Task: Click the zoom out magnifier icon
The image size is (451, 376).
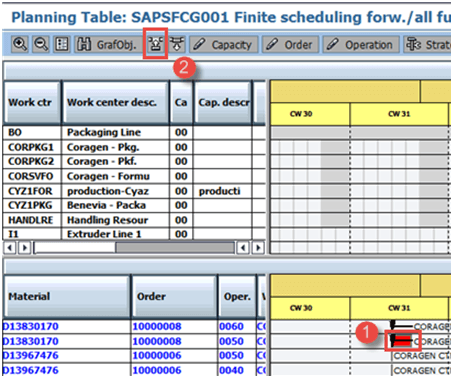Action: tap(41, 44)
